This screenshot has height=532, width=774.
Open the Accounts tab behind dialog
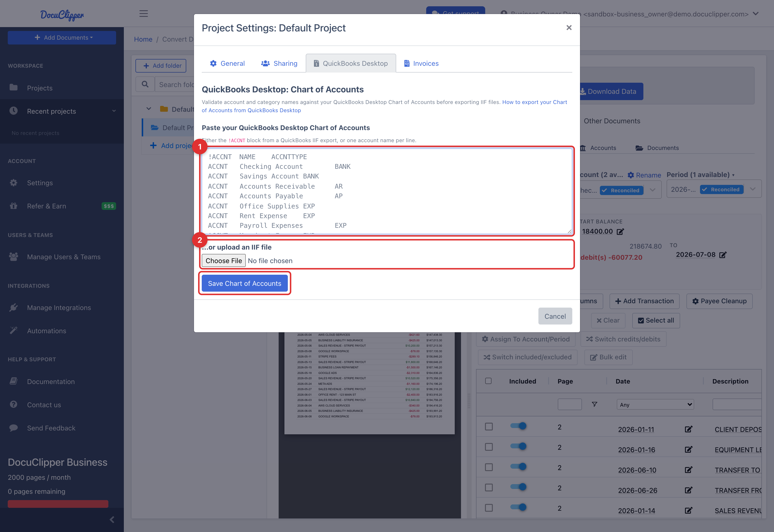(x=598, y=148)
